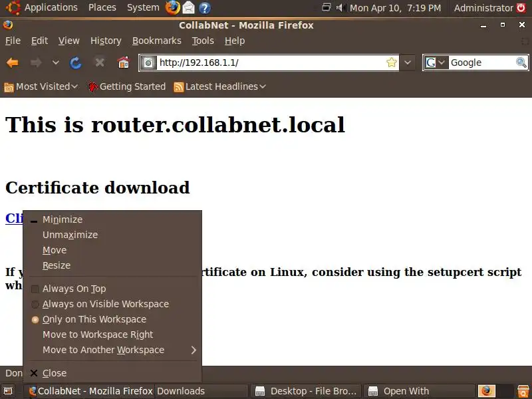
Task: Click the site identity icon in address bar
Action: 148,63
